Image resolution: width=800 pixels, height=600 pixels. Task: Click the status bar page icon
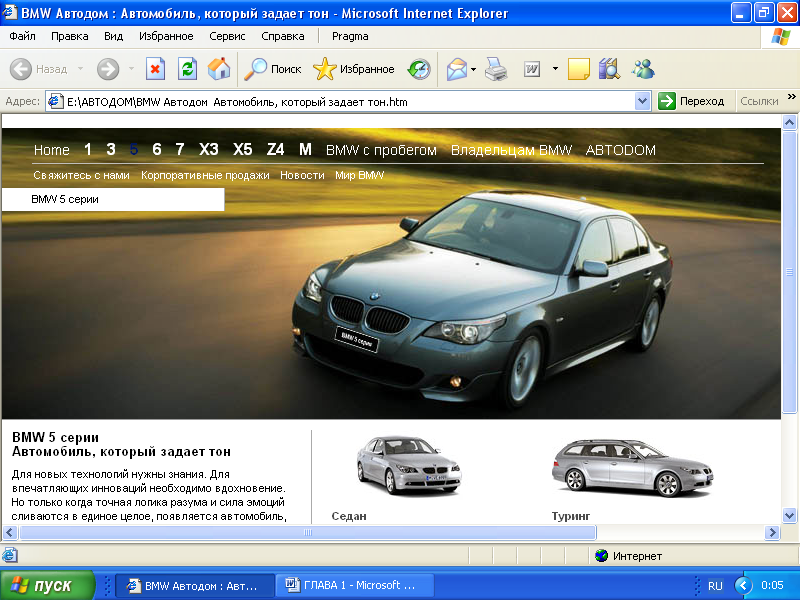[x=10, y=556]
